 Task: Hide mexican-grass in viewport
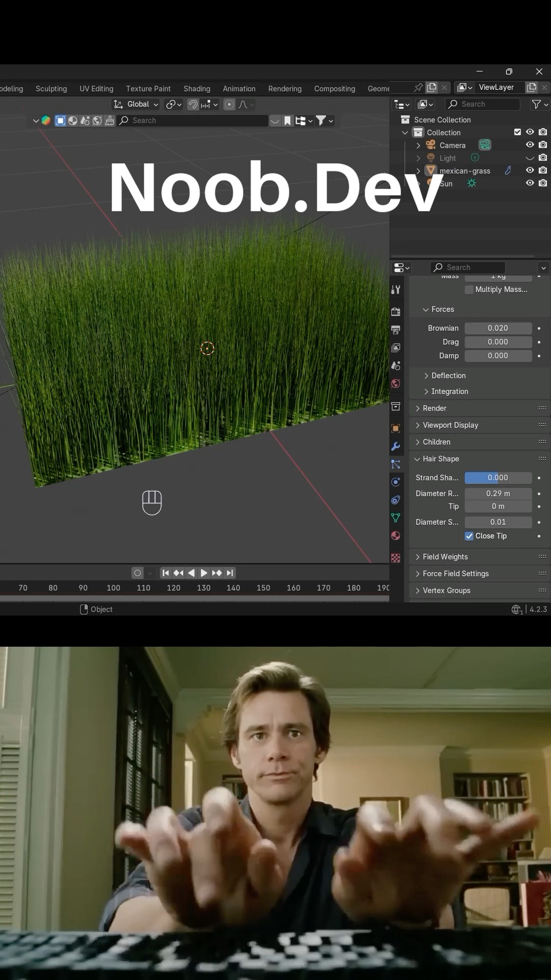click(x=530, y=170)
